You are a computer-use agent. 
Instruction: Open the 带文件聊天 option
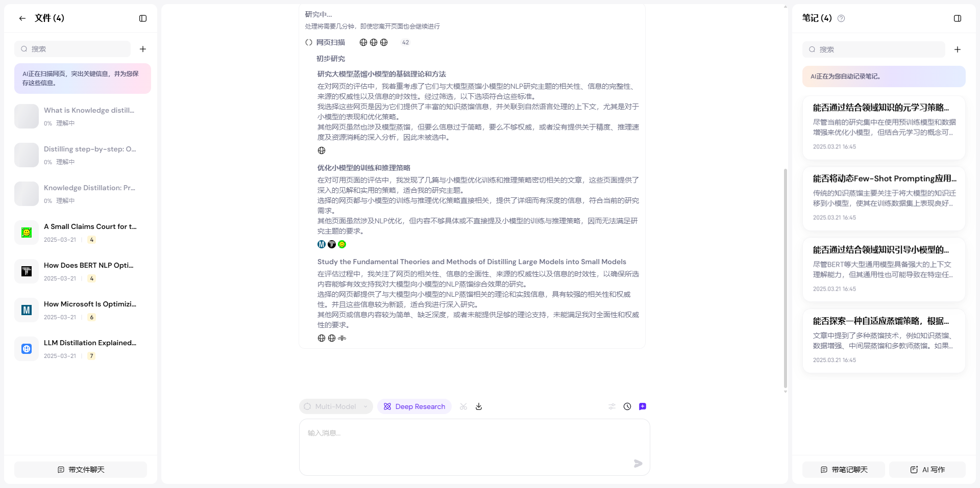80,469
